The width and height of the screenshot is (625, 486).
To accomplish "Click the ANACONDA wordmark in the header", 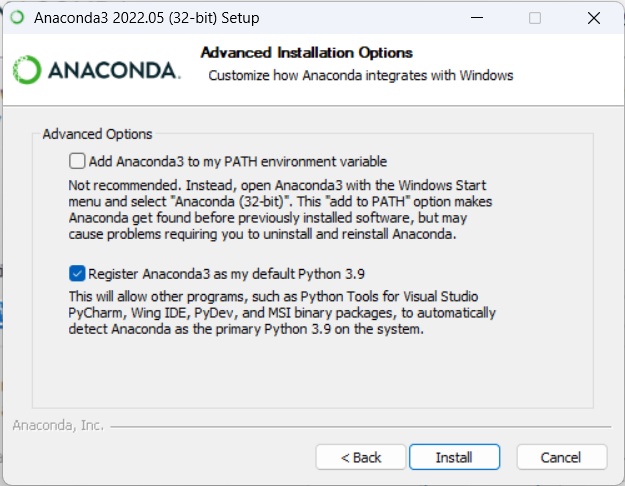I will coord(114,70).
